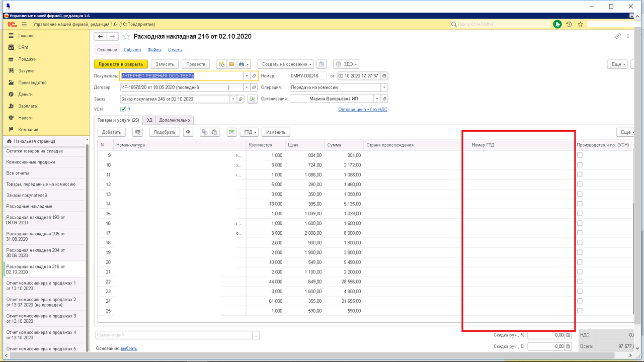Add document to favorites with star

click(126, 36)
